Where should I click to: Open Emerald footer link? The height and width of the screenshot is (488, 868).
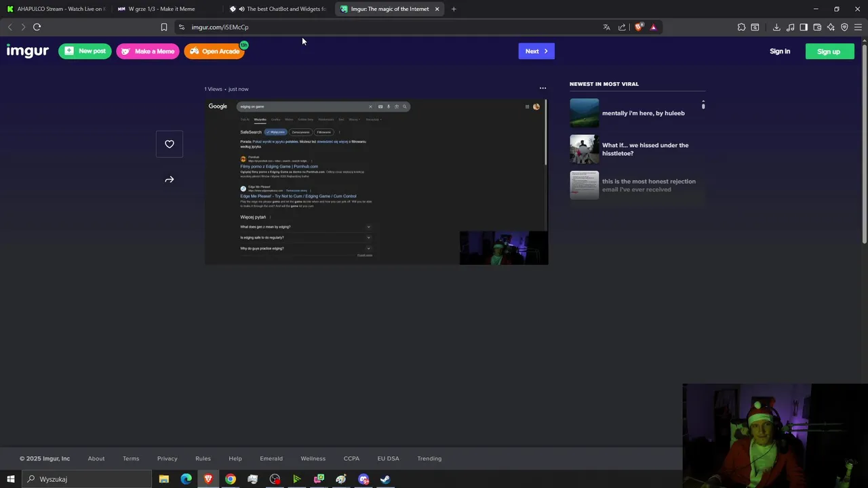coord(271,458)
